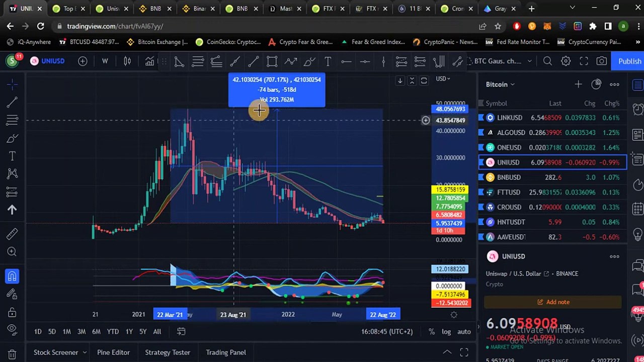Toggle magnet mode
Screen dimensions: 644x362
pos(12,276)
